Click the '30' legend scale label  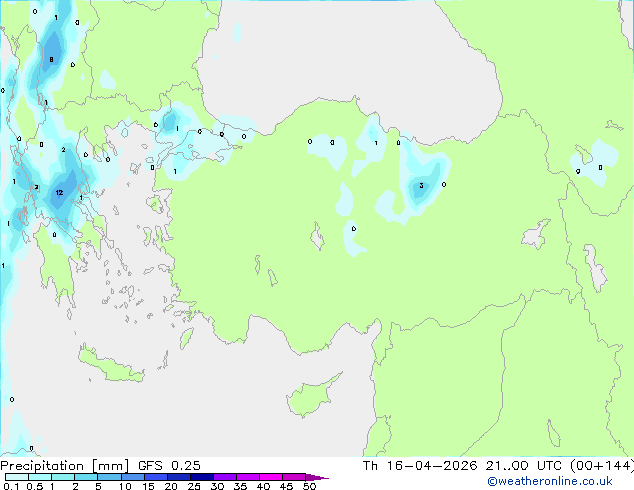217,486
